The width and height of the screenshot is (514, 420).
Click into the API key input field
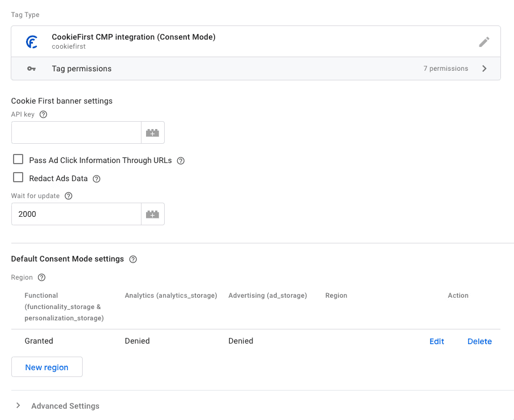pos(76,132)
